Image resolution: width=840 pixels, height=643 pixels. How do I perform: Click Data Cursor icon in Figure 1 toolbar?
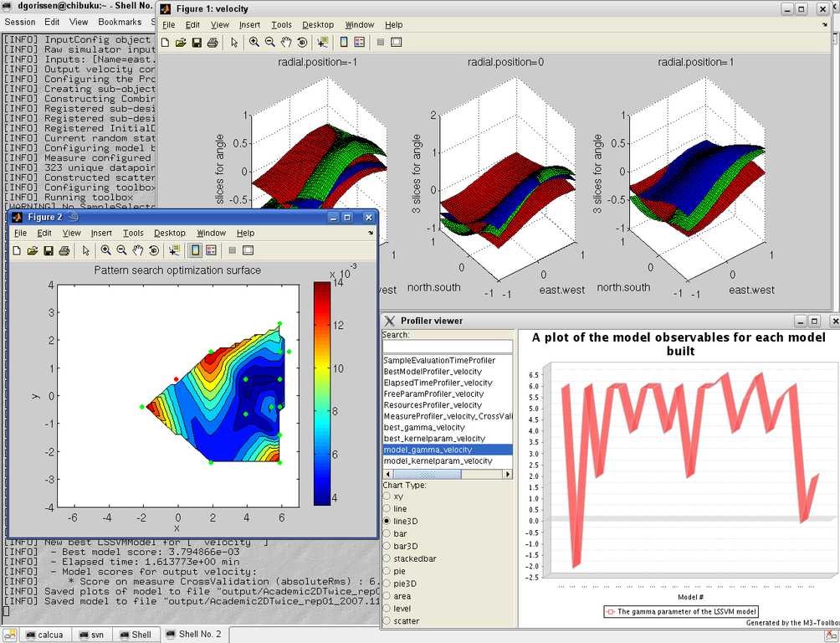(322, 42)
